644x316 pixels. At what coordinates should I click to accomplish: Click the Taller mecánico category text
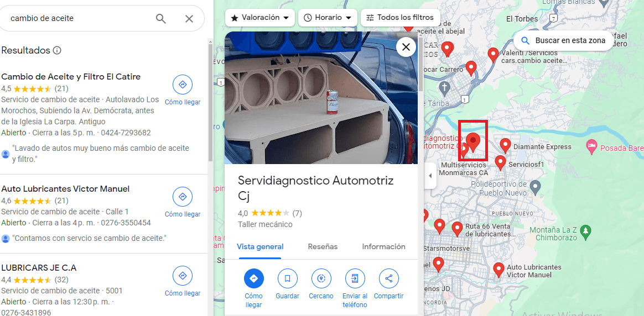coord(265,225)
